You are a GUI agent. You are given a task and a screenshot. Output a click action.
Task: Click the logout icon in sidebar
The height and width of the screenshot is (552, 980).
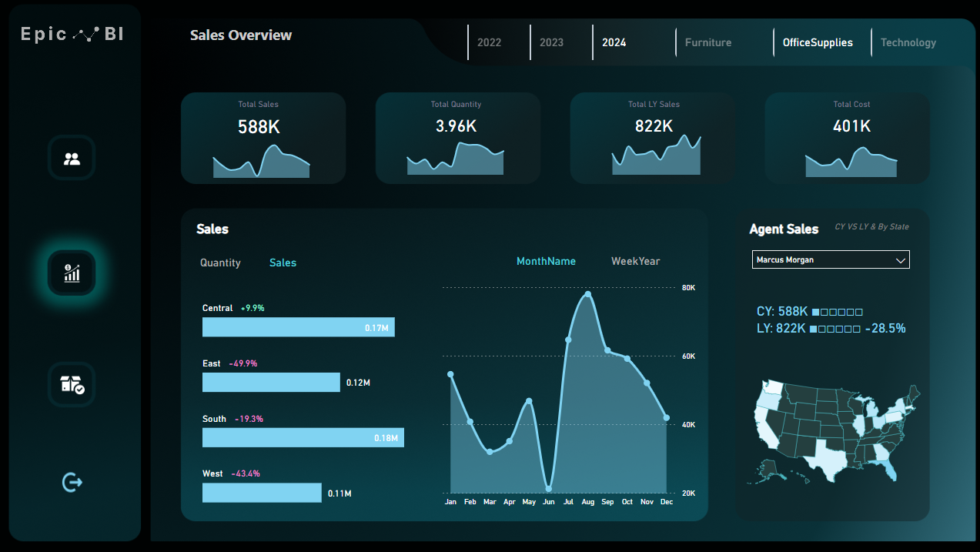(x=72, y=483)
